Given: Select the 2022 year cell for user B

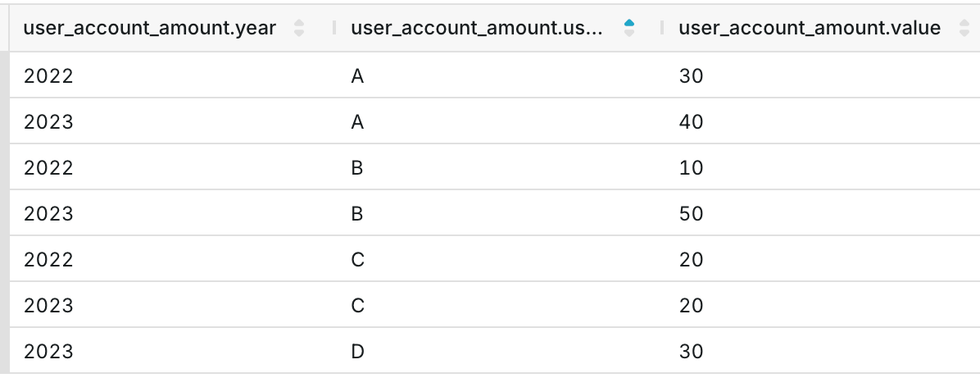Looking at the screenshot, I should click(48, 168).
